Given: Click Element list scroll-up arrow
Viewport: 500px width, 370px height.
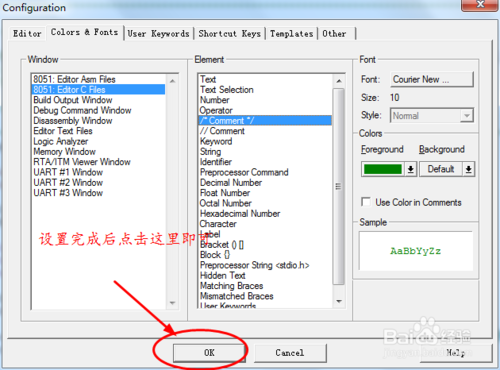Looking at the screenshot, I should (339, 81).
